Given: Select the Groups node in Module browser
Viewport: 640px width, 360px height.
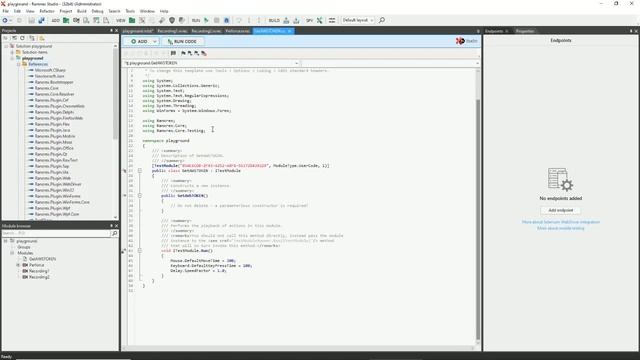Looking at the screenshot, I should (x=24, y=247).
